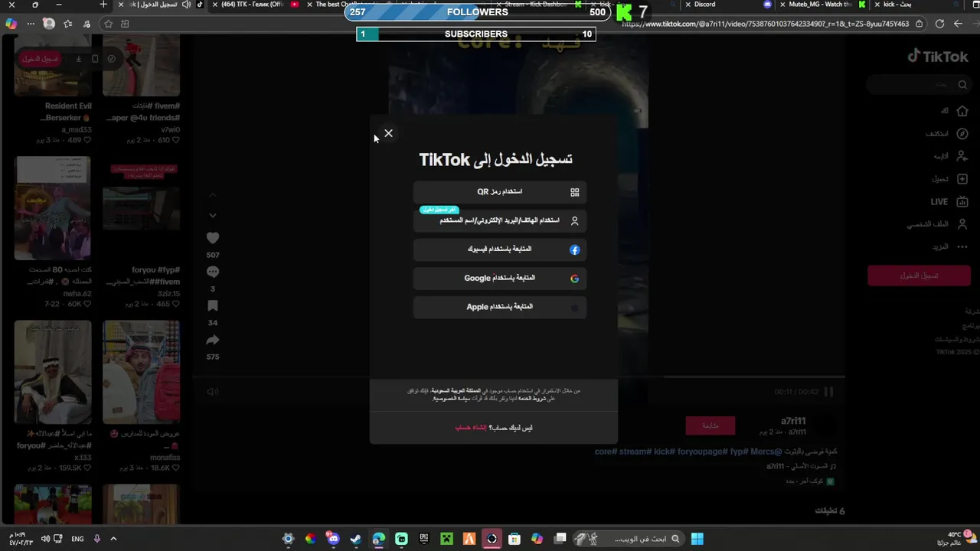Go to the For You home icon
The image size is (980, 551).
[x=962, y=111]
